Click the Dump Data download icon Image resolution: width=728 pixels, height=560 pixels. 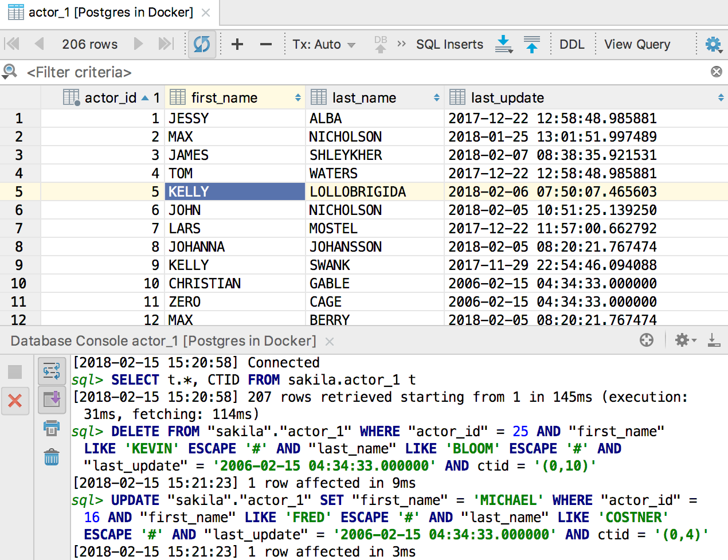tap(503, 44)
